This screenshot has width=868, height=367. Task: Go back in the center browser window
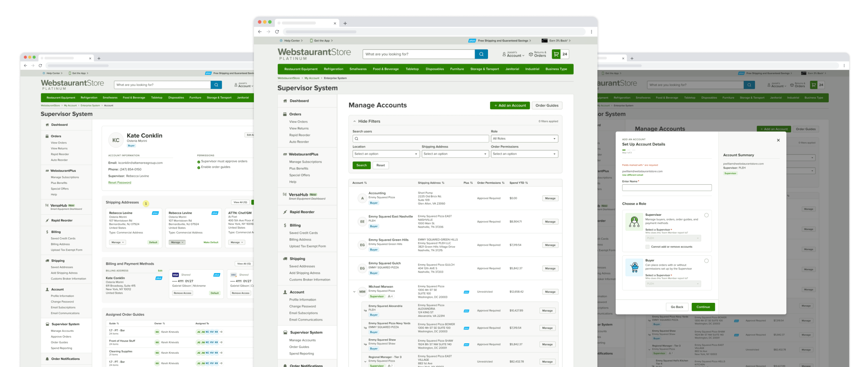(x=260, y=32)
